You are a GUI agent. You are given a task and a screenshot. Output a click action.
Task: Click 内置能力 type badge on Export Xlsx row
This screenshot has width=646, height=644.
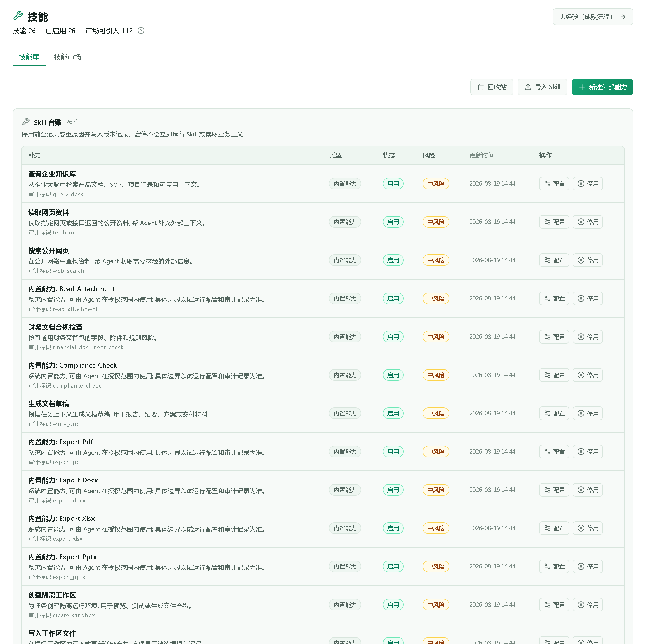[345, 528]
